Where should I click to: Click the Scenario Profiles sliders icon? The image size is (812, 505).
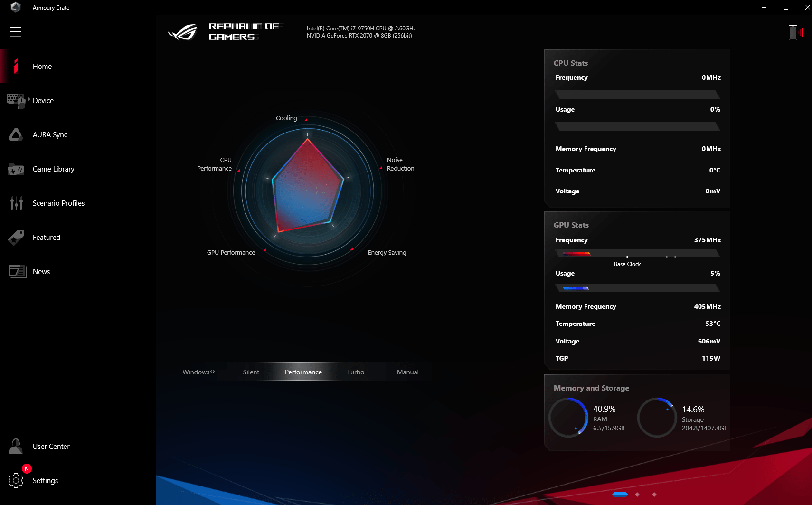click(x=16, y=203)
